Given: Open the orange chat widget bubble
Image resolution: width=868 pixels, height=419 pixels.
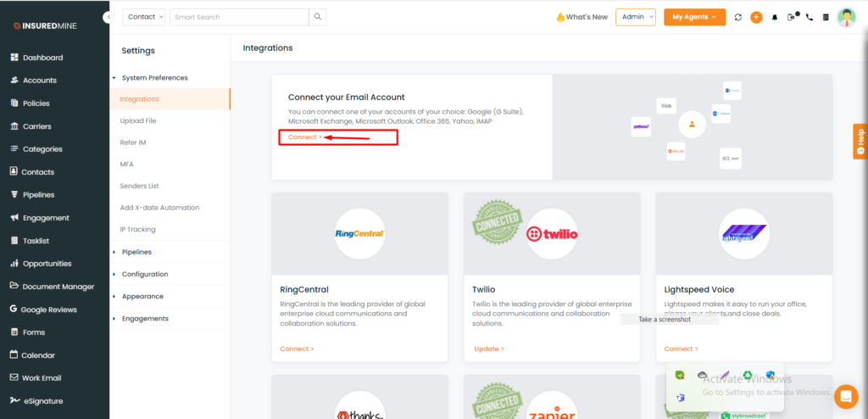Looking at the screenshot, I should tap(846, 396).
